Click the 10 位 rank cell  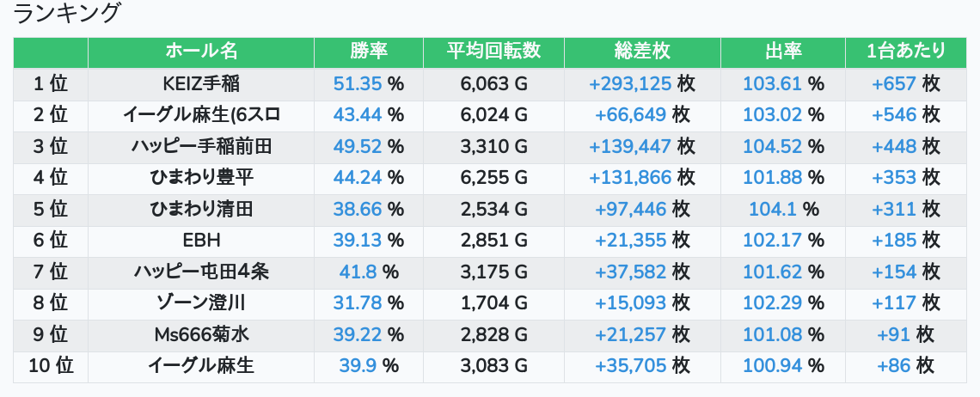click(51, 366)
